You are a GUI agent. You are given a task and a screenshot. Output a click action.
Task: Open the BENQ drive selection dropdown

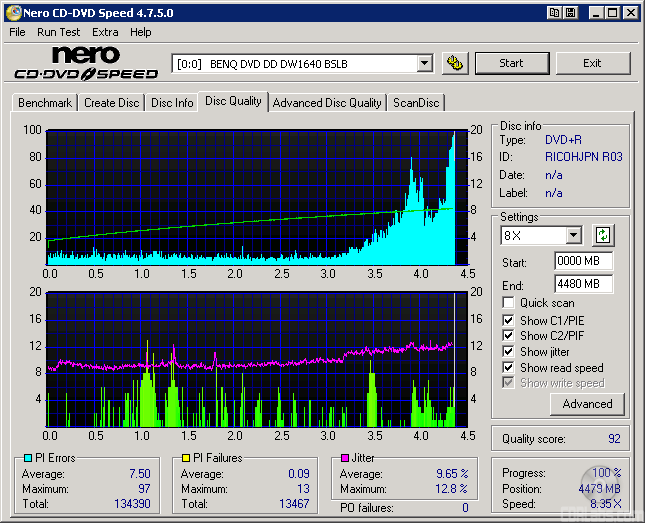[x=424, y=63]
